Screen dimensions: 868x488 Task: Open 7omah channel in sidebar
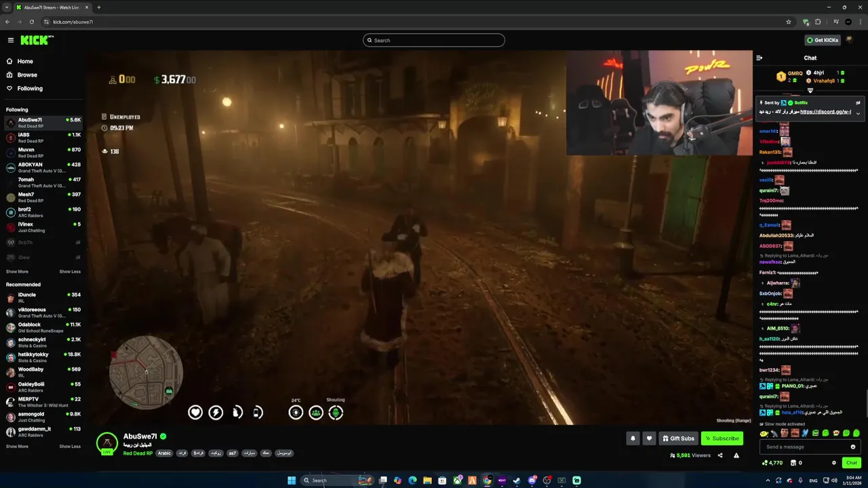click(43, 182)
